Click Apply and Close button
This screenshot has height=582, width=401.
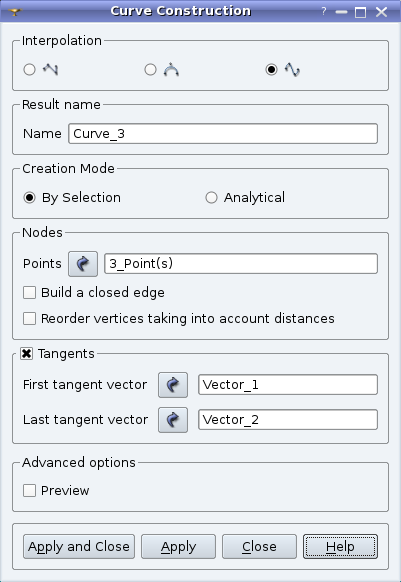click(79, 546)
